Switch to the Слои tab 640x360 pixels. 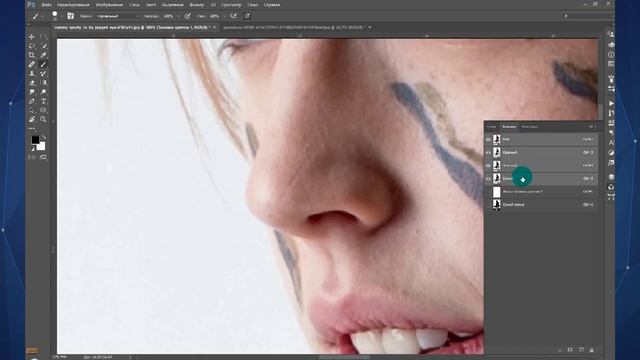point(492,127)
